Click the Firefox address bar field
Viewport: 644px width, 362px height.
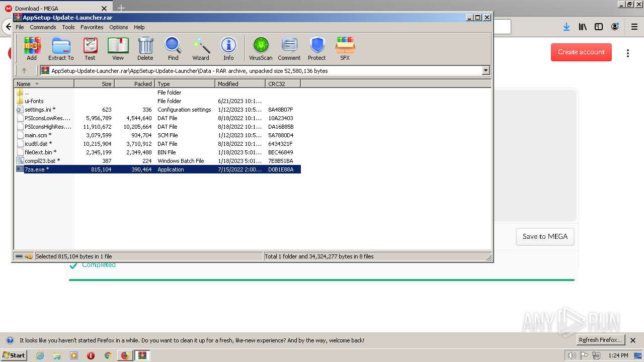pos(502,27)
